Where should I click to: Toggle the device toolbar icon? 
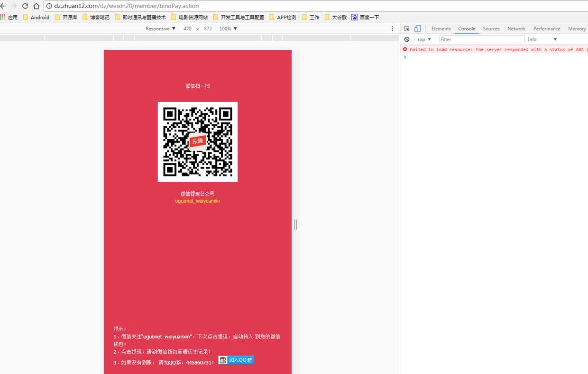pyautogui.click(x=417, y=29)
